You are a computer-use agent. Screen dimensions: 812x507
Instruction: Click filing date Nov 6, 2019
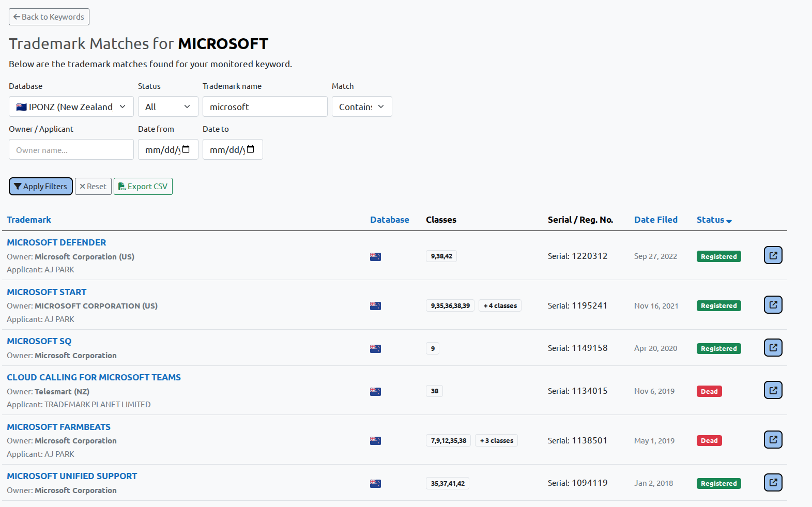(x=654, y=391)
